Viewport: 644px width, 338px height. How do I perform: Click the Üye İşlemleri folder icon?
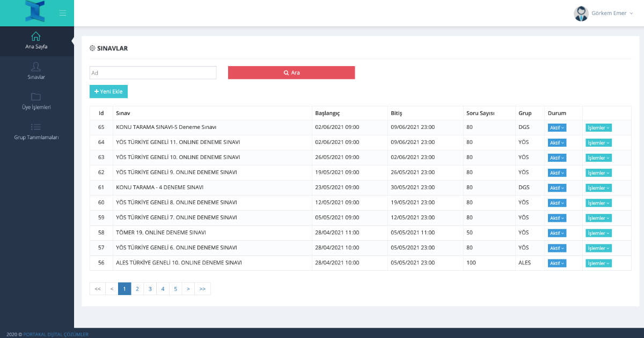36,97
